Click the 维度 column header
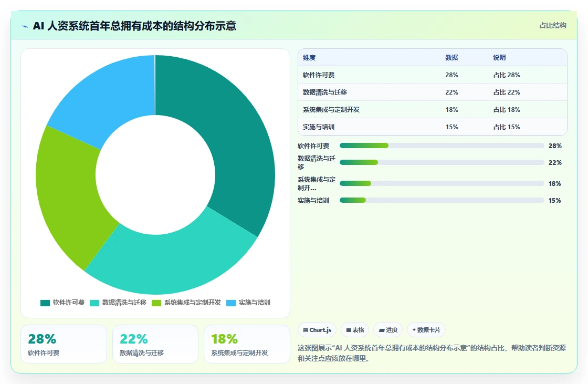Screen dimensions: 588x384 [309, 57]
